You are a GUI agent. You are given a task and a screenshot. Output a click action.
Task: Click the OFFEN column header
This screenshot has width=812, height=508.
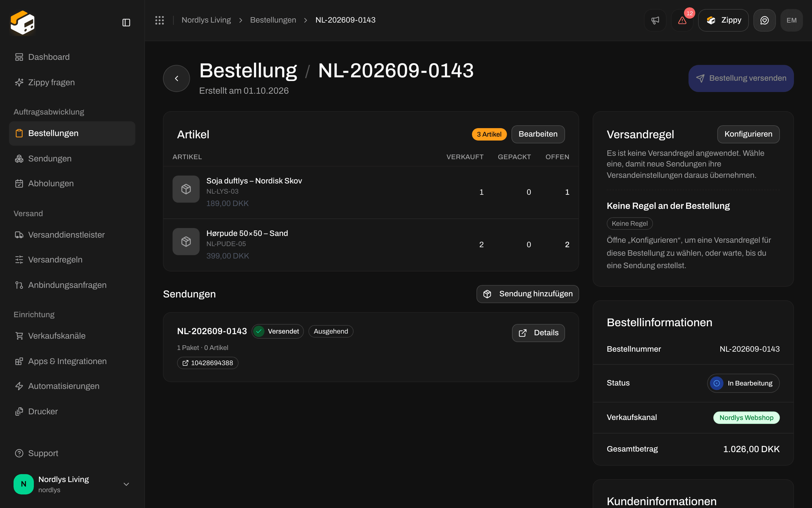click(557, 157)
